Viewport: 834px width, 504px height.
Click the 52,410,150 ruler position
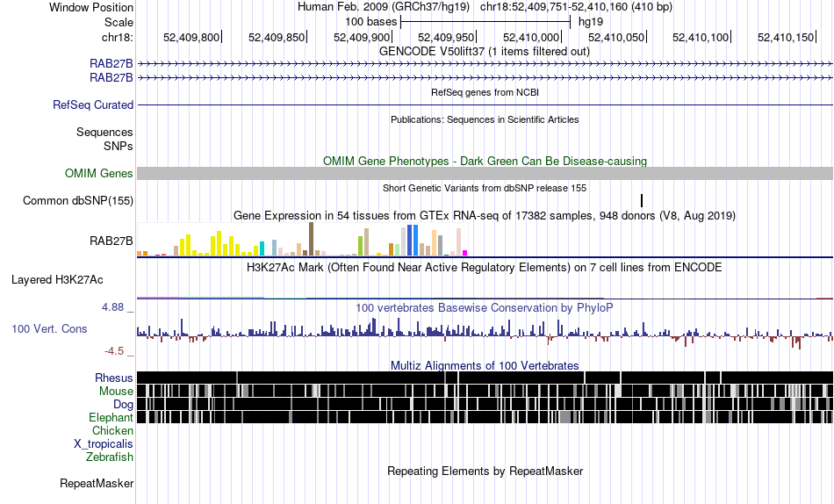click(x=786, y=37)
